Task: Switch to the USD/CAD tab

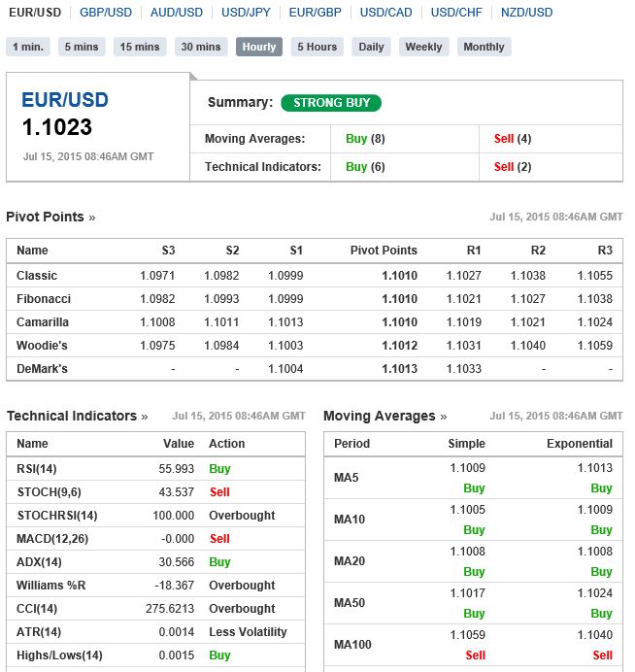Action: [x=386, y=13]
